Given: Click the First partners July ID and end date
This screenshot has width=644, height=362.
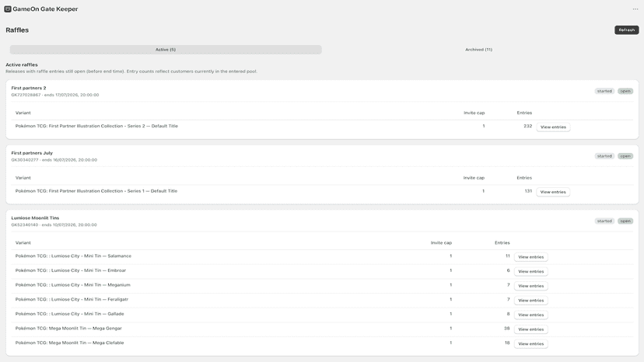Looking at the screenshot, I should 54,160.
